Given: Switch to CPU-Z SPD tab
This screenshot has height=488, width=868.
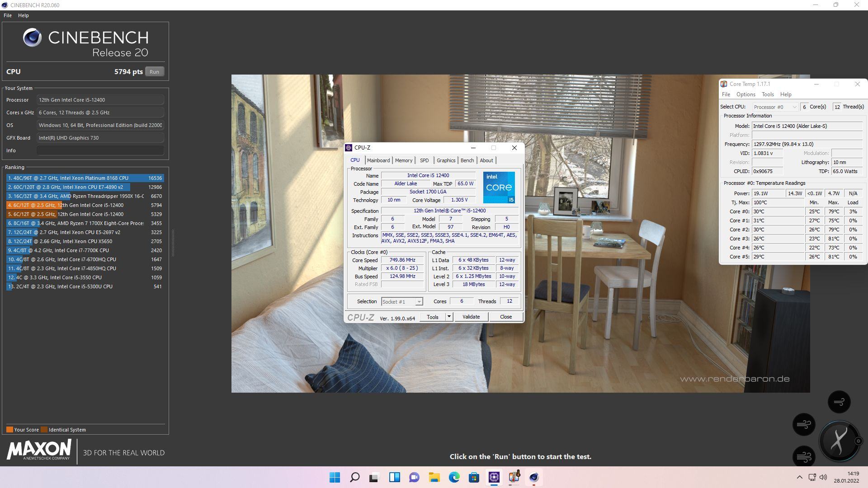Looking at the screenshot, I should [x=424, y=160].
